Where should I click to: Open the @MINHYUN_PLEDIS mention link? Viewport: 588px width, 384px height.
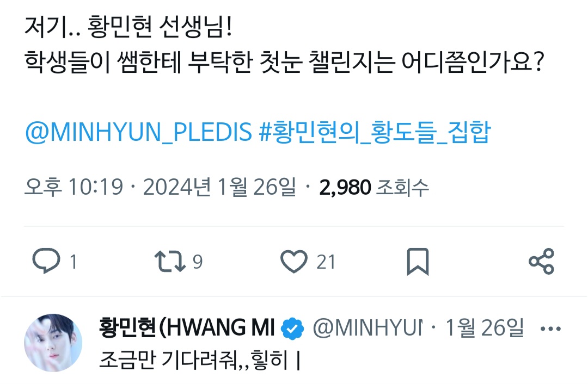pos(138,132)
